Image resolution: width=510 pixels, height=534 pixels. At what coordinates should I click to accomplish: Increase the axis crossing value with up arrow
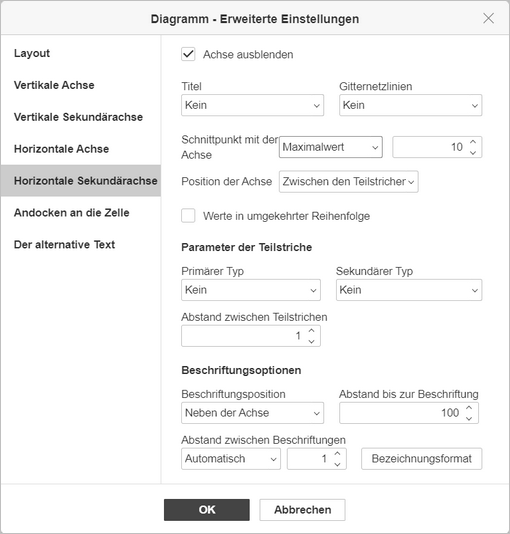click(x=473, y=142)
